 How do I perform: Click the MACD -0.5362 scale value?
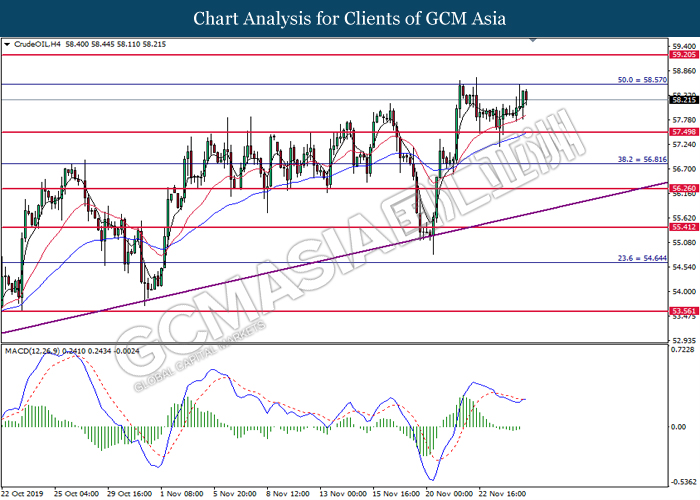[683, 482]
